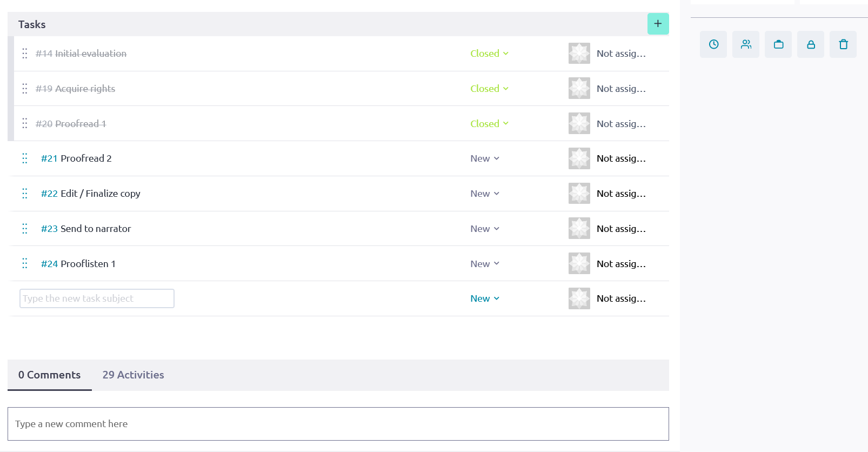Delete the item via the trash icon
868x452 pixels.
[x=843, y=44]
